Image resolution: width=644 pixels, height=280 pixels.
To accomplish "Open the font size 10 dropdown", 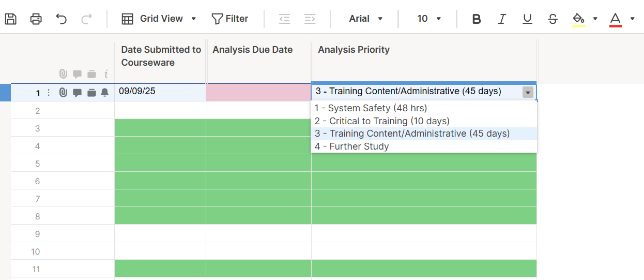I will 429,19.
